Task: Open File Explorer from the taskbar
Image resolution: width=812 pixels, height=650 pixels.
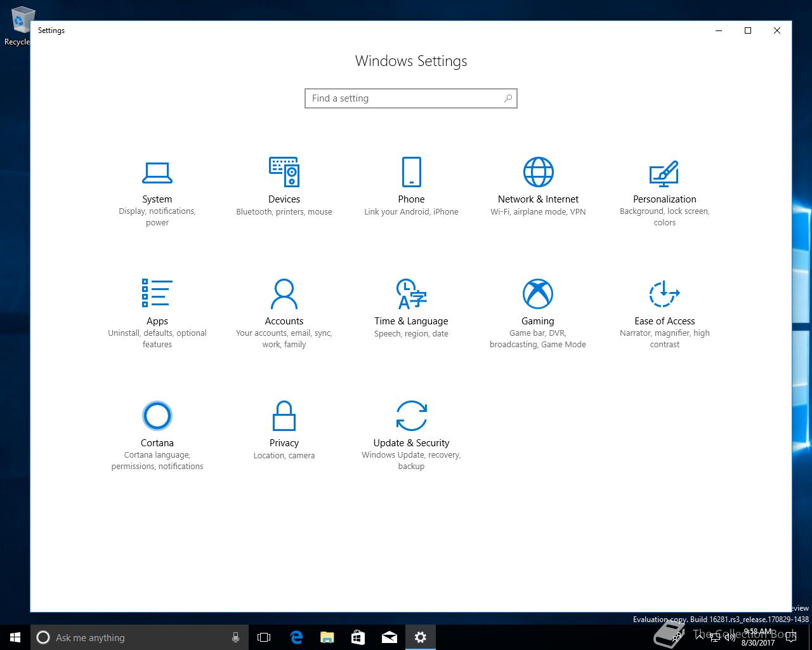Action: pyautogui.click(x=327, y=637)
